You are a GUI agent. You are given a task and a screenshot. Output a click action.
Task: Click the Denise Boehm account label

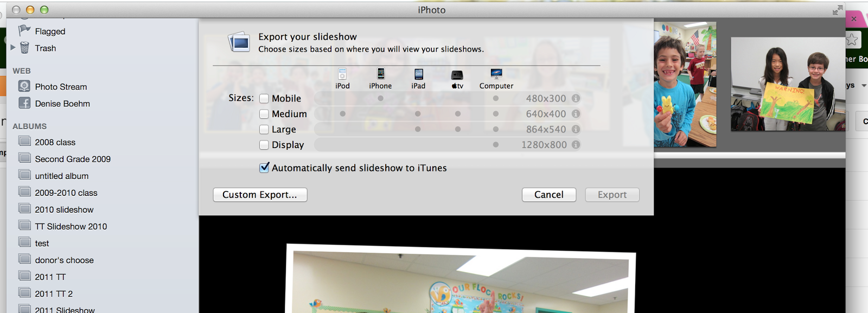pyautogui.click(x=62, y=104)
